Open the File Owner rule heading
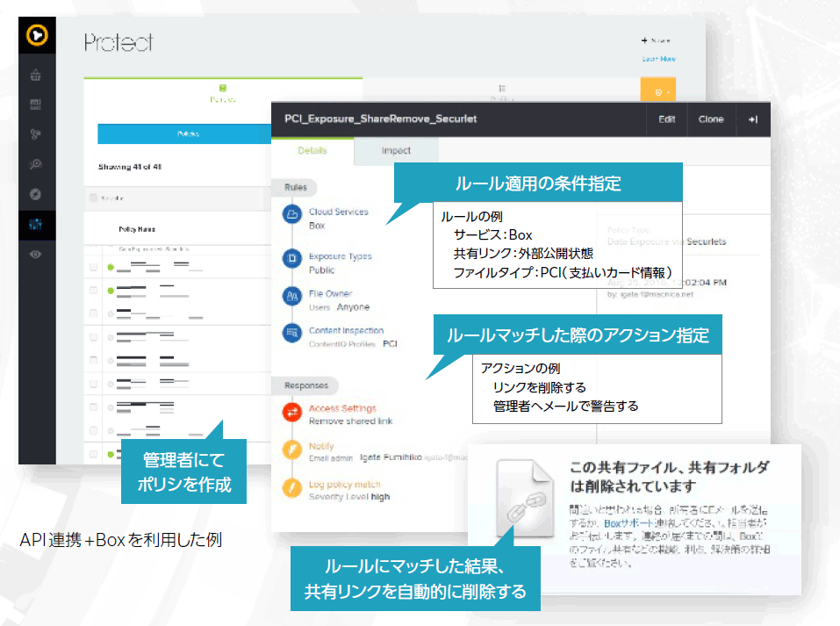Screen dimensions: 840x626 coord(330,294)
